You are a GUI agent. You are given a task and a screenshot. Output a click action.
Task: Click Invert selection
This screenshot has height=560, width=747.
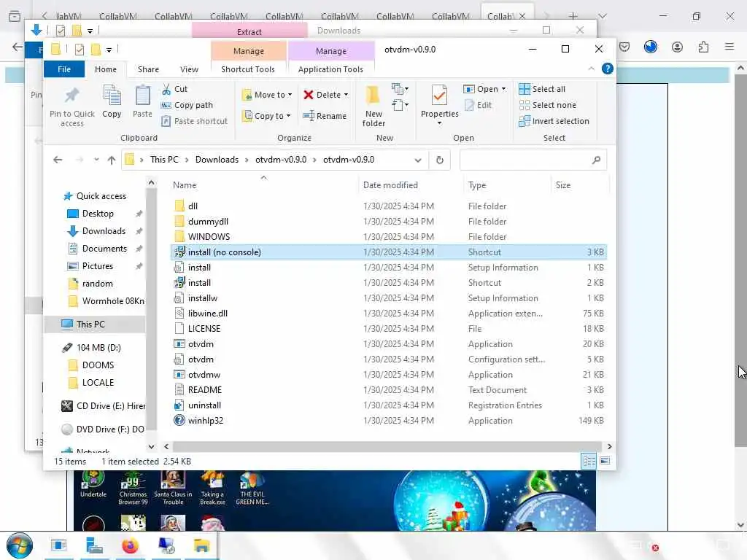(x=554, y=121)
